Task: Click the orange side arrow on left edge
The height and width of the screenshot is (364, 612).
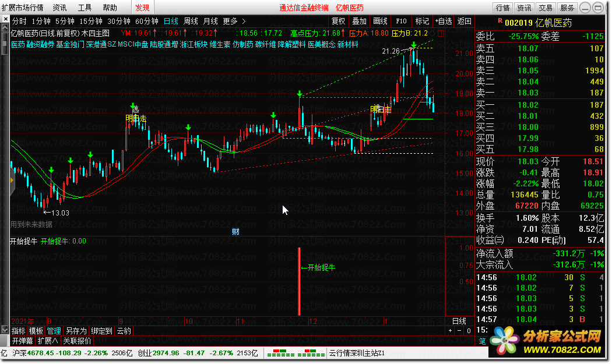Action: (12, 180)
